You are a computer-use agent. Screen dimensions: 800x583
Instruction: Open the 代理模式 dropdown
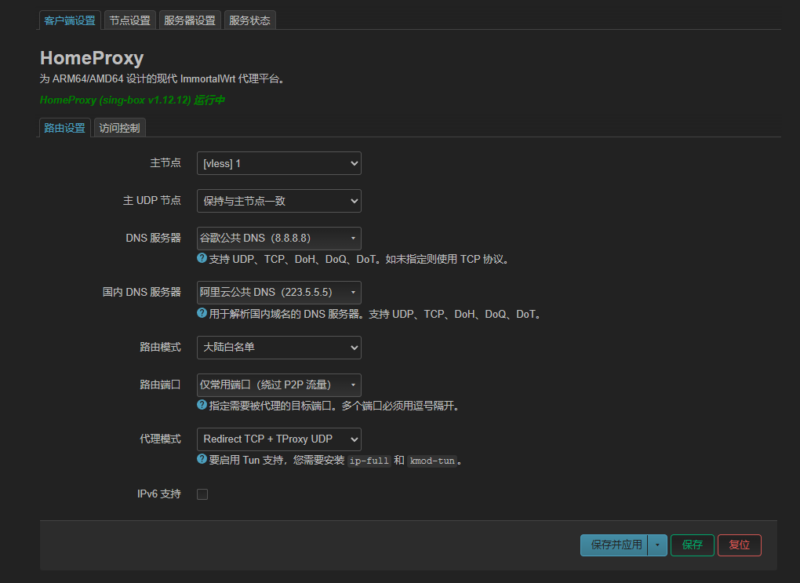coord(279,438)
